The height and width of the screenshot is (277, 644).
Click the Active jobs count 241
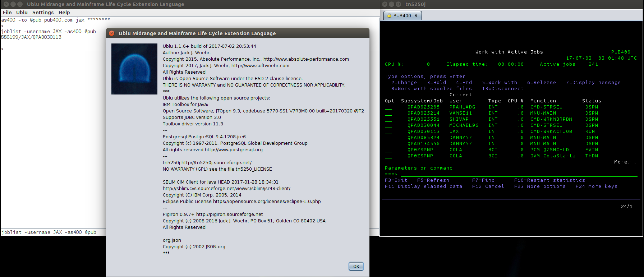click(593, 64)
